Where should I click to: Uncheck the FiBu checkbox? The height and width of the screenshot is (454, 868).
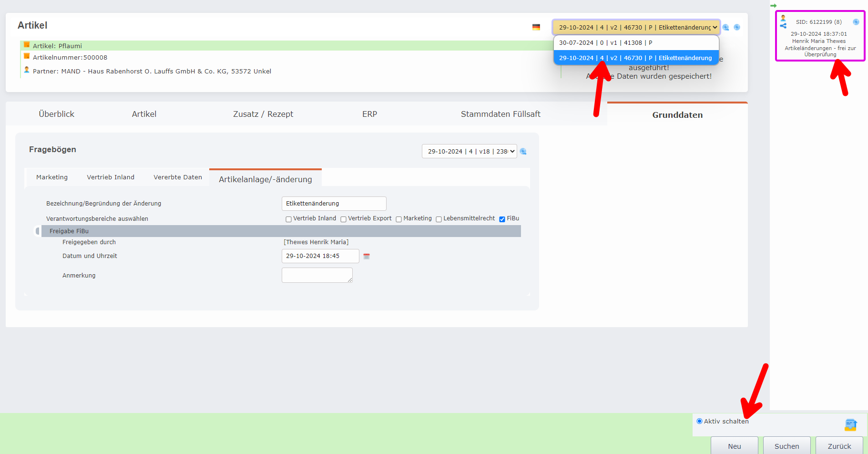click(502, 219)
